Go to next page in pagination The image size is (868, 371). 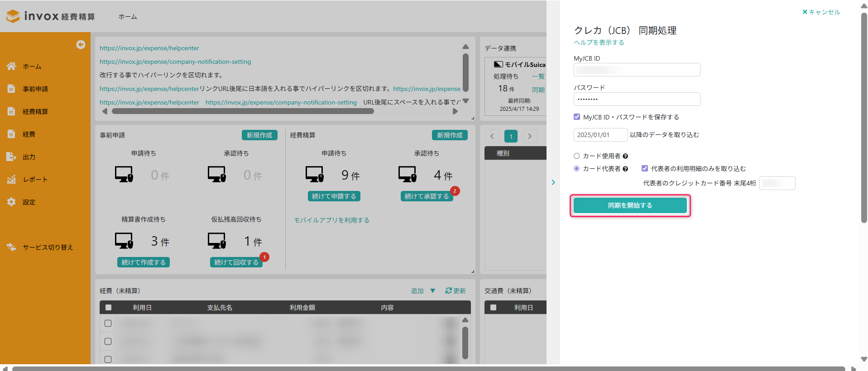(x=530, y=136)
